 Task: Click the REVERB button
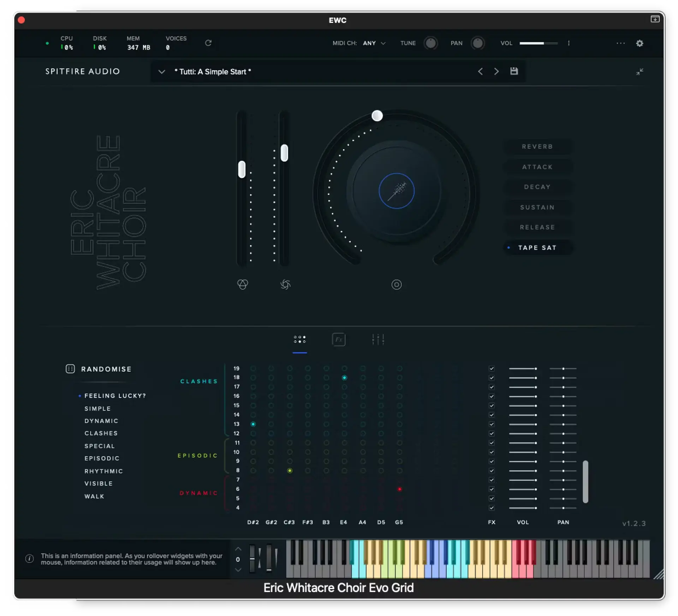click(537, 146)
